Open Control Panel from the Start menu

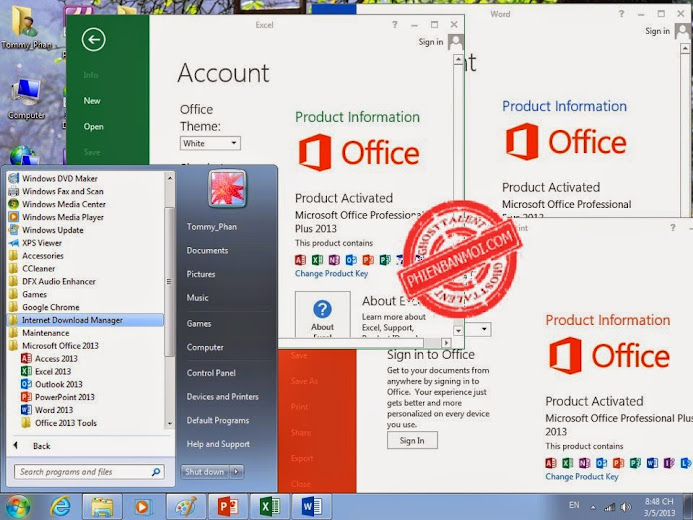211,373
